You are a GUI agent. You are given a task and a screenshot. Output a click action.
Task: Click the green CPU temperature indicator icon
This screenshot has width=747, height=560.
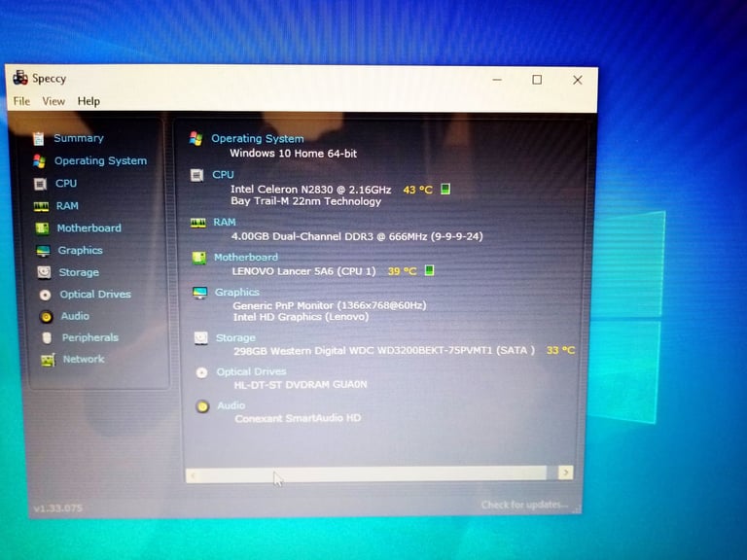445,189
